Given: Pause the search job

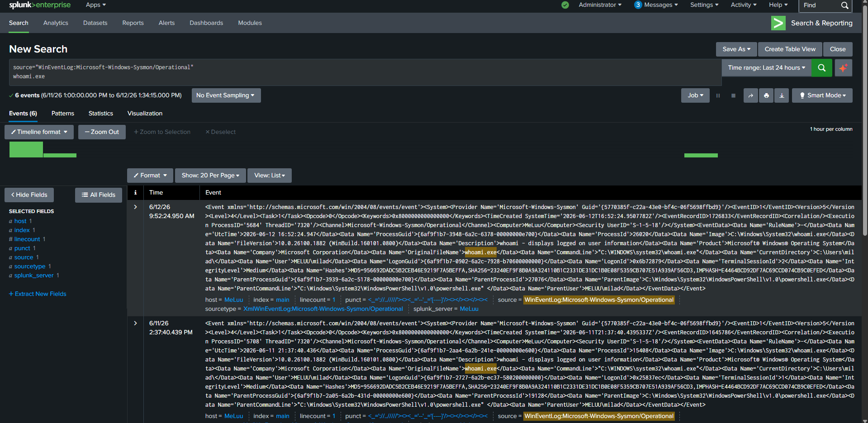Looking at the screenshot, I should 718,95.
